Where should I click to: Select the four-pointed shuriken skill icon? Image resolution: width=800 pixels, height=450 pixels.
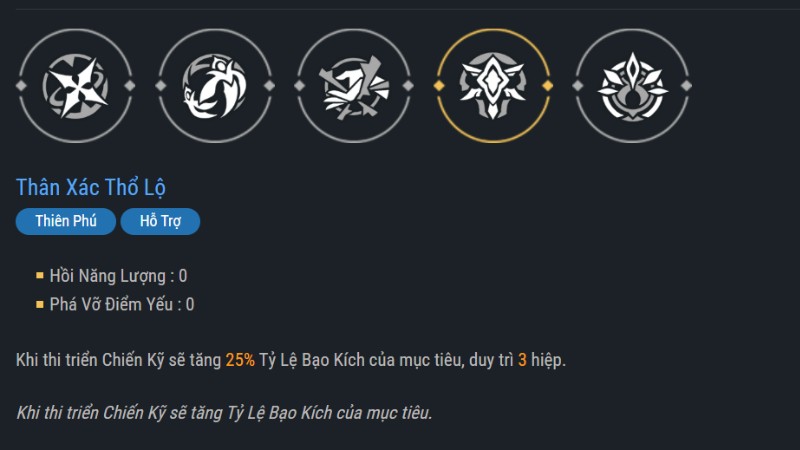click(76, 86)
